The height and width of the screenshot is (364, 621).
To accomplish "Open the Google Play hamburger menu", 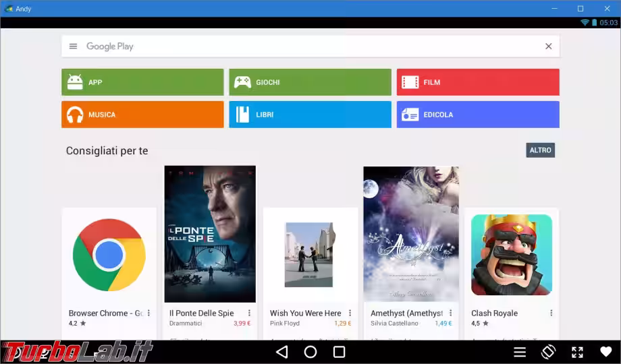I will [73, 47].
